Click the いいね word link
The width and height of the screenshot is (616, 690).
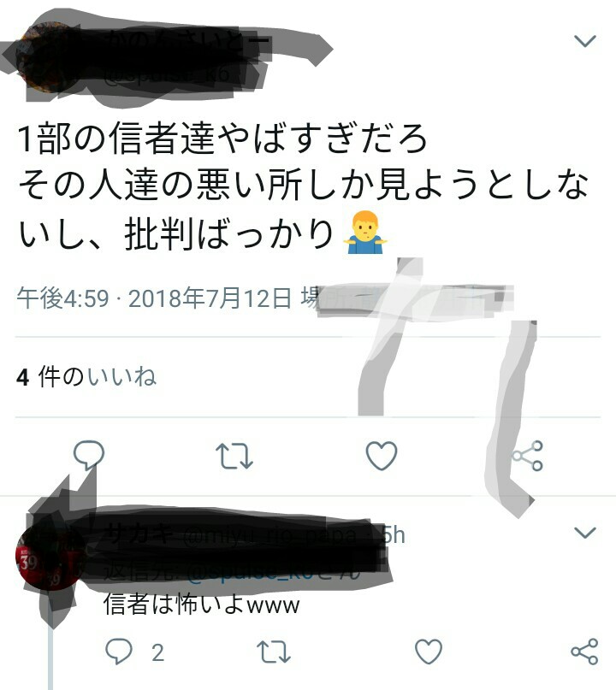122,377
